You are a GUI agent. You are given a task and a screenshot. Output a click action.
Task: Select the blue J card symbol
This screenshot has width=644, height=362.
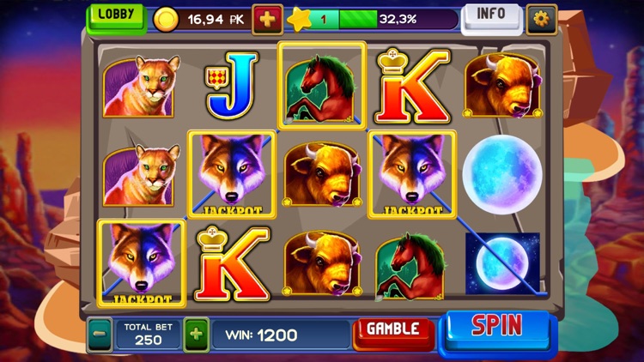[232, 86]
